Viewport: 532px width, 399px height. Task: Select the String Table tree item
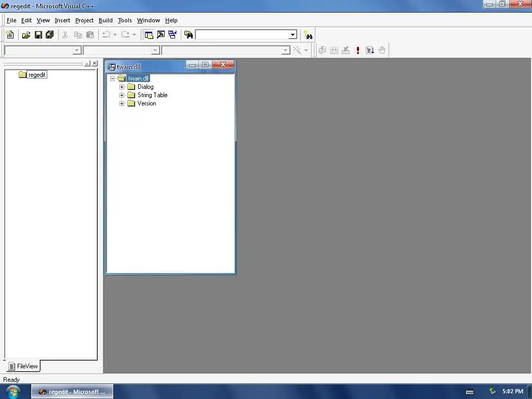[x=152, y=96]
